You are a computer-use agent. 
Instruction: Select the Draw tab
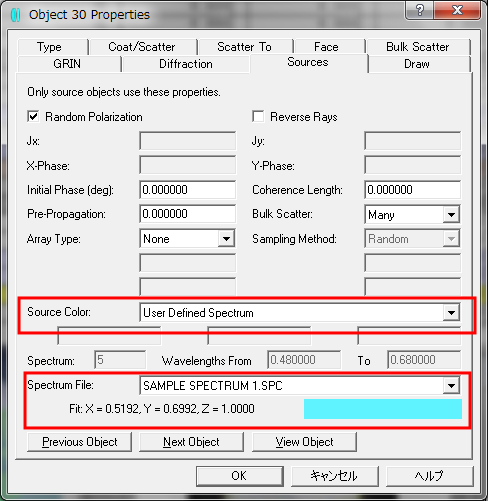[x=417, y=64]
